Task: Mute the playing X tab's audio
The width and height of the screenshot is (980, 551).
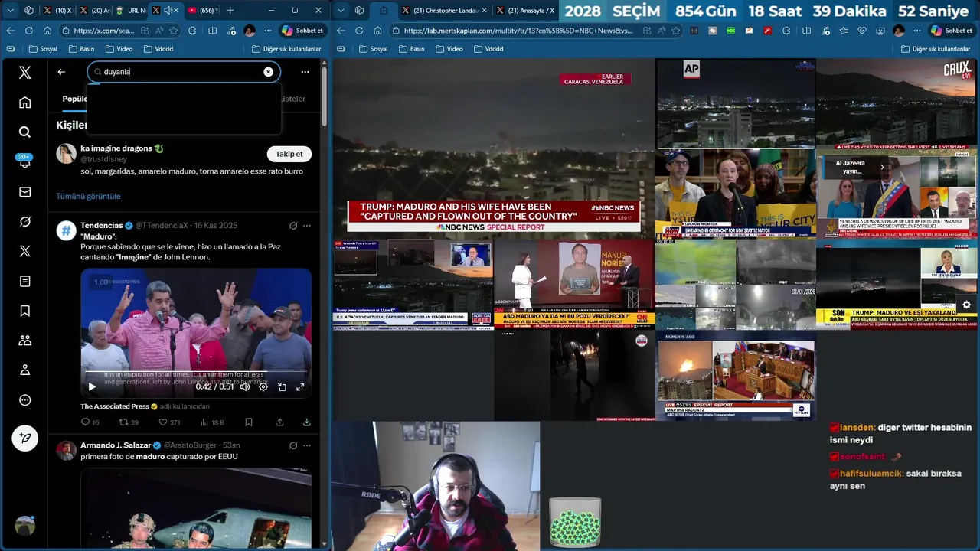Action: pos(168,11)
